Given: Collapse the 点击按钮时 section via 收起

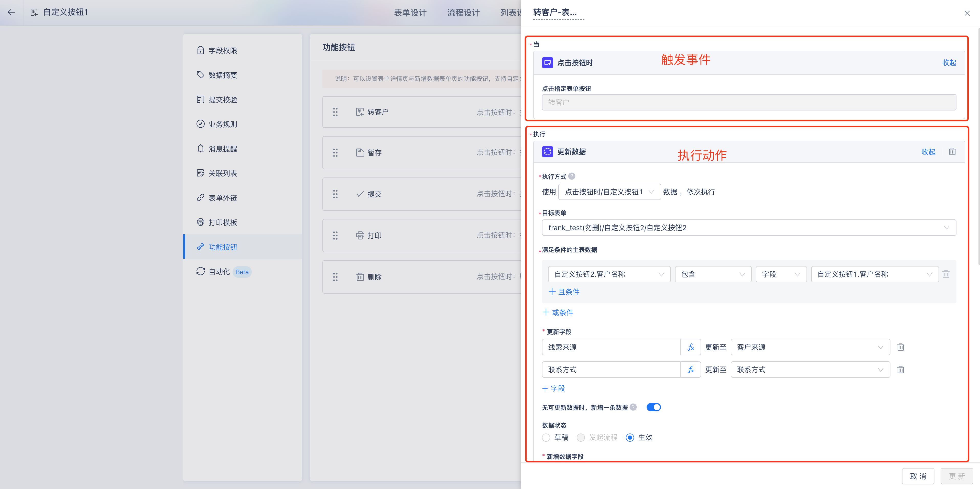Looking at the screenshot, I should tap(949, 62).
